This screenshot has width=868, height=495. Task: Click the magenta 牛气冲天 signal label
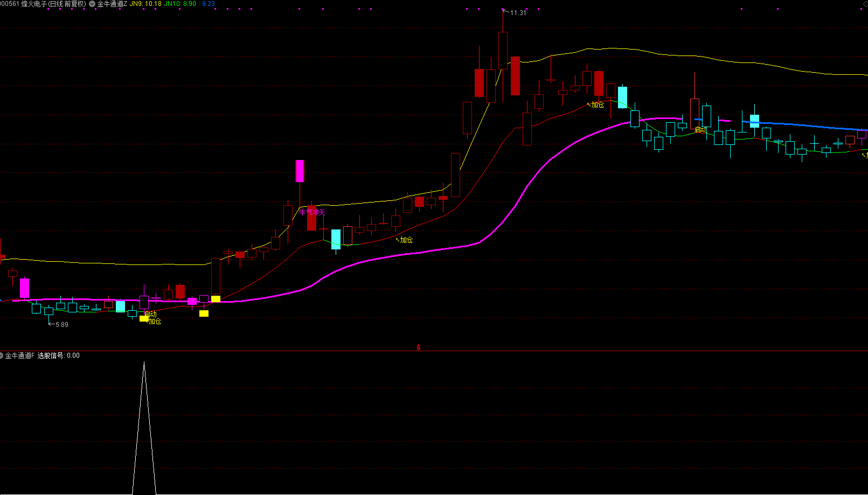point(313,213)
